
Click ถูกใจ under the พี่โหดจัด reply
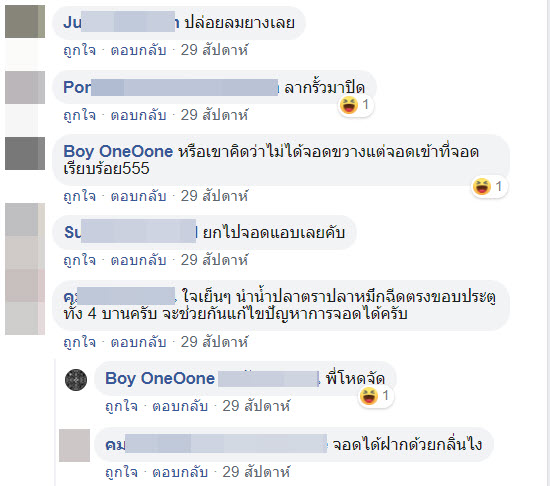[121, 406]
